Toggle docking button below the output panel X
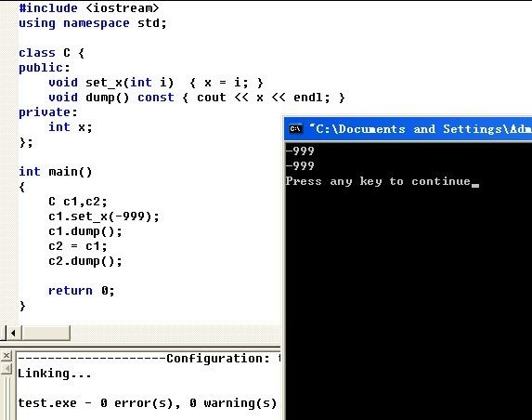This screenshot has height=420, width=532. click(x=6, y=369)
